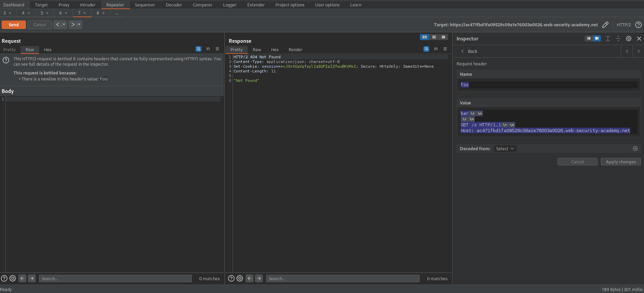Open the Sequencer tab

pos(145,5)
